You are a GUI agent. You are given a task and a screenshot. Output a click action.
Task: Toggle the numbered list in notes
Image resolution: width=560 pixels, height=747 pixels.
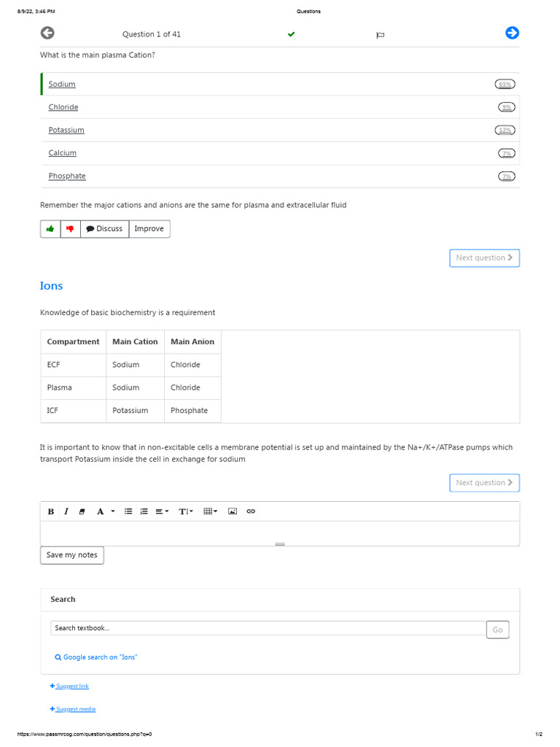pyautogui.click(x=144, y=511)
